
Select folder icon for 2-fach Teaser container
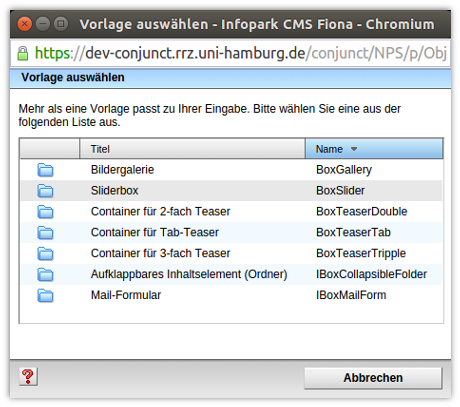(45, 212)
